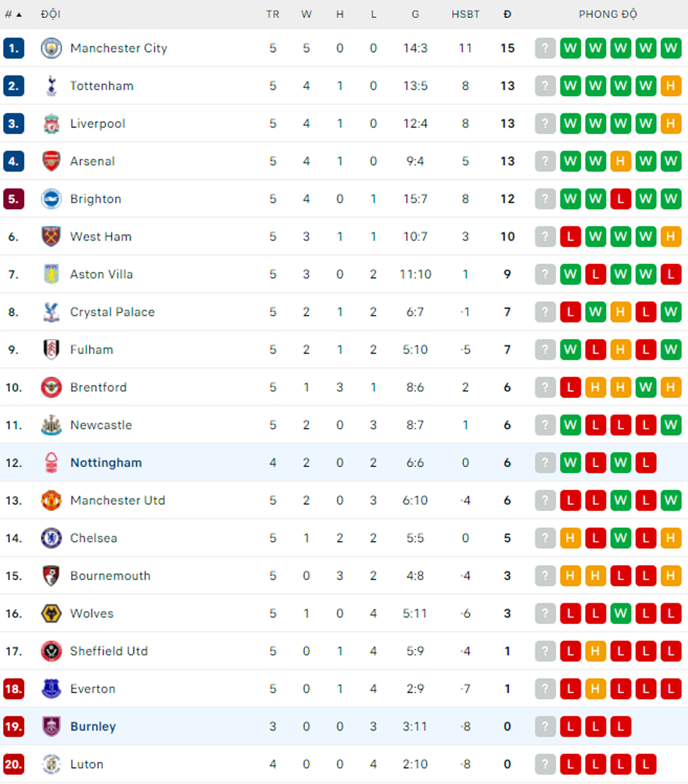Screen dimensions: 688x784
Task: Click Brighton's red L form badge
Action: pos(621,199)
